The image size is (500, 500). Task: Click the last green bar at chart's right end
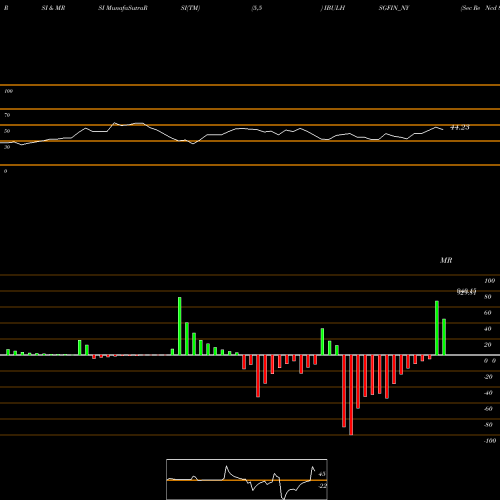pyautogui.click(x=444, y=337)
